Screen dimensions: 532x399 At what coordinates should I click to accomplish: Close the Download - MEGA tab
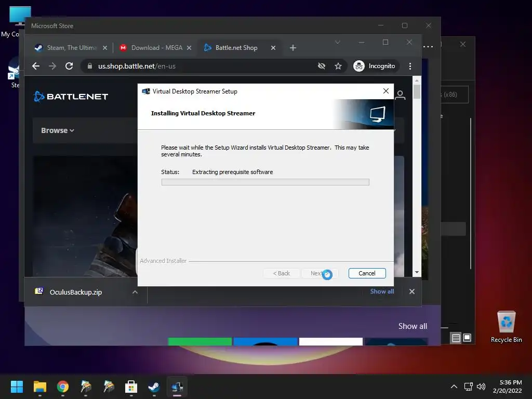point(189,48)
